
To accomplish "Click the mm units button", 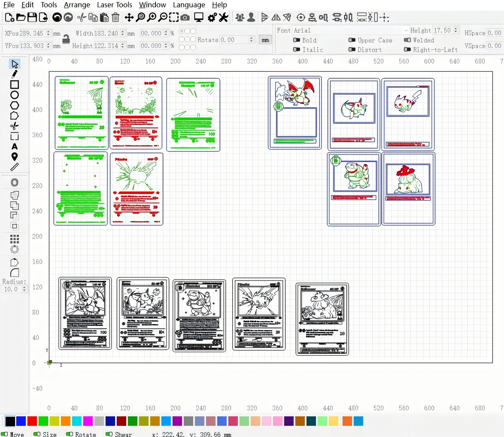I will [x=265, y=40].
